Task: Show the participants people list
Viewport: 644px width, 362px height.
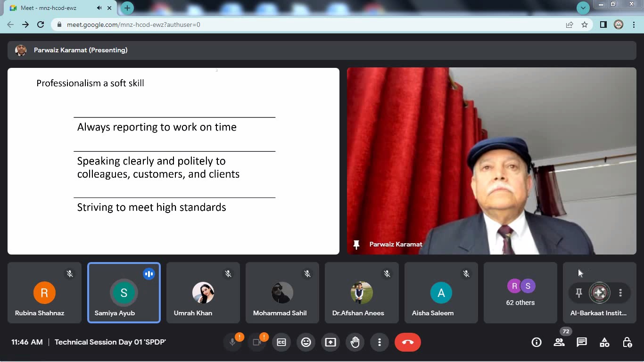Action: tap(559, 343)
